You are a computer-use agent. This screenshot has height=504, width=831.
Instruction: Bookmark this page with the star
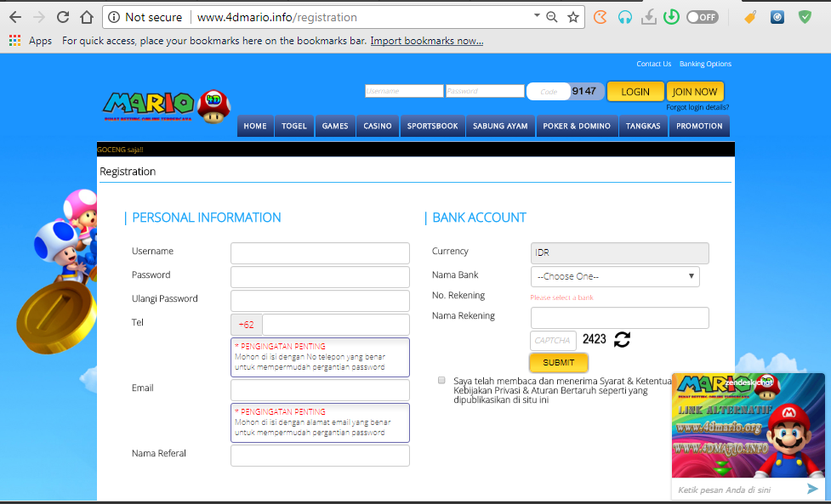[573, 18]
